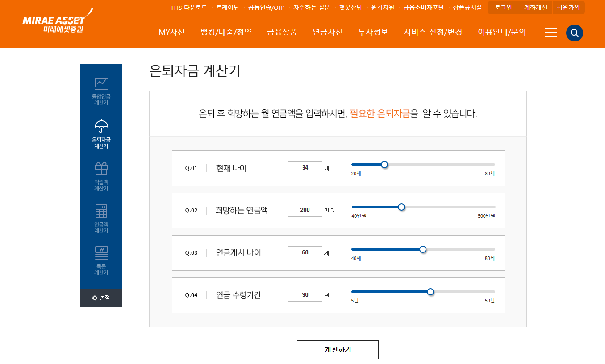Click the search magnifier icon
605x364 pixels.
pos(574,33)
